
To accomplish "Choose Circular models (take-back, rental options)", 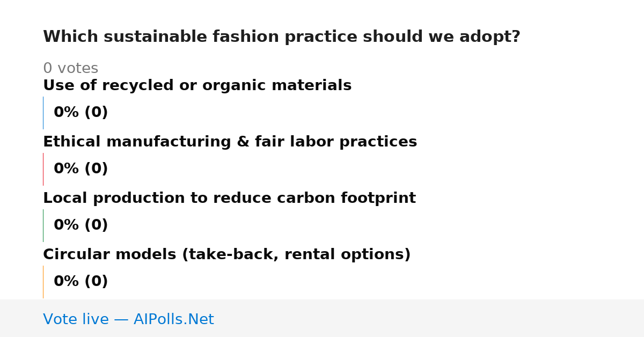I will [226, 255].
